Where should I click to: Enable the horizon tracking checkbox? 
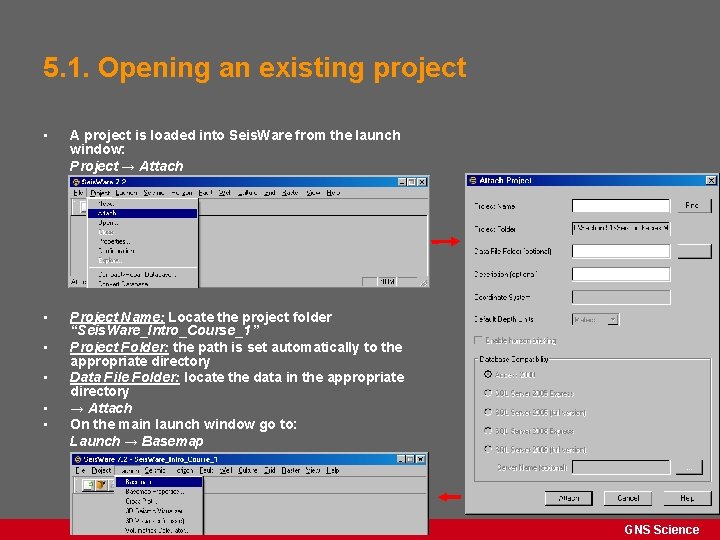pyautogui.click(x=478, y=340)
